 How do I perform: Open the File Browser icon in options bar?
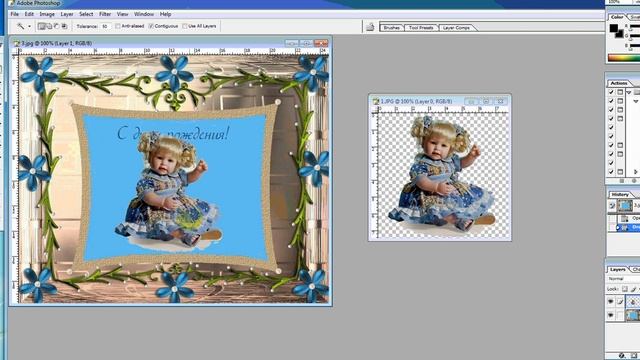click(x=370, y=27)
